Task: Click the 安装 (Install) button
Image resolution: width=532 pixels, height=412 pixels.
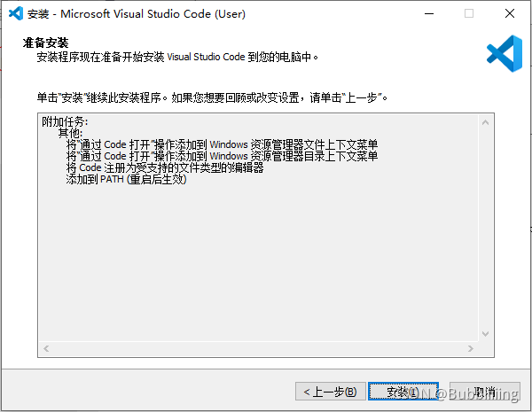Action: pos(403,392)
